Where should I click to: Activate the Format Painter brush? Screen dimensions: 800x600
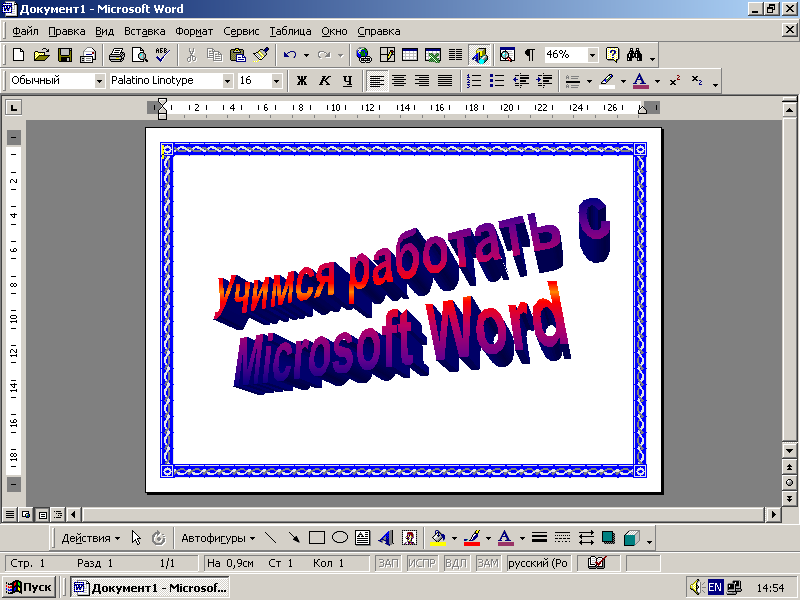tap(261, 55)
